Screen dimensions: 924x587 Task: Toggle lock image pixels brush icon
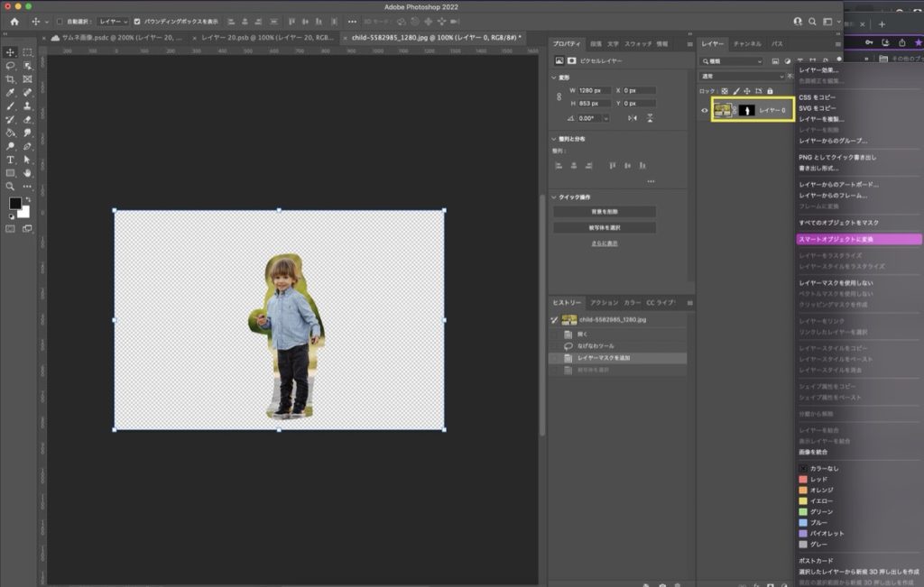coord(736,91)
